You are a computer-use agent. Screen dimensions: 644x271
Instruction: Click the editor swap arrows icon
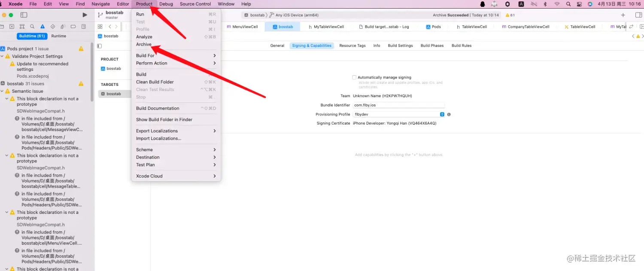[x=631, y=27]
